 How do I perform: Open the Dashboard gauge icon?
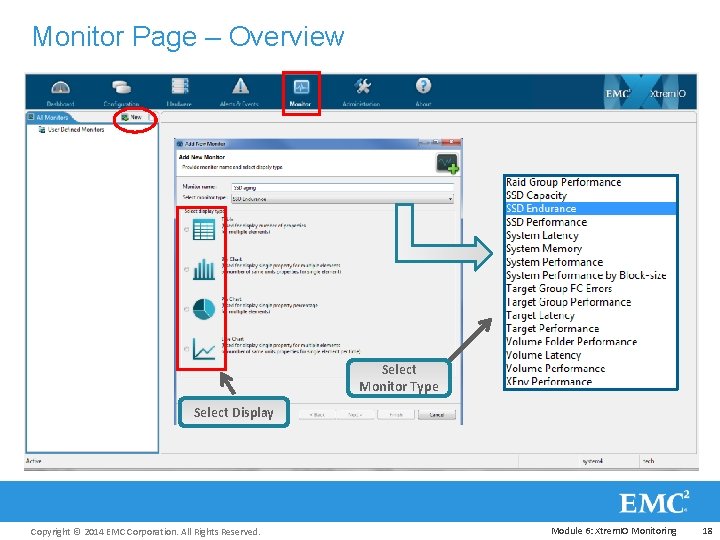point(61,87)
